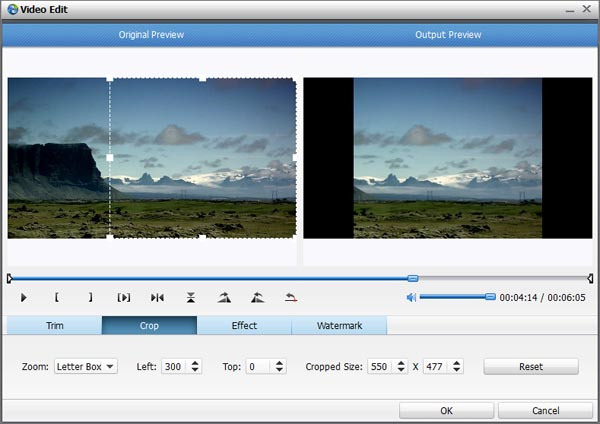Set the trim start bracket marker

(56, 297)
